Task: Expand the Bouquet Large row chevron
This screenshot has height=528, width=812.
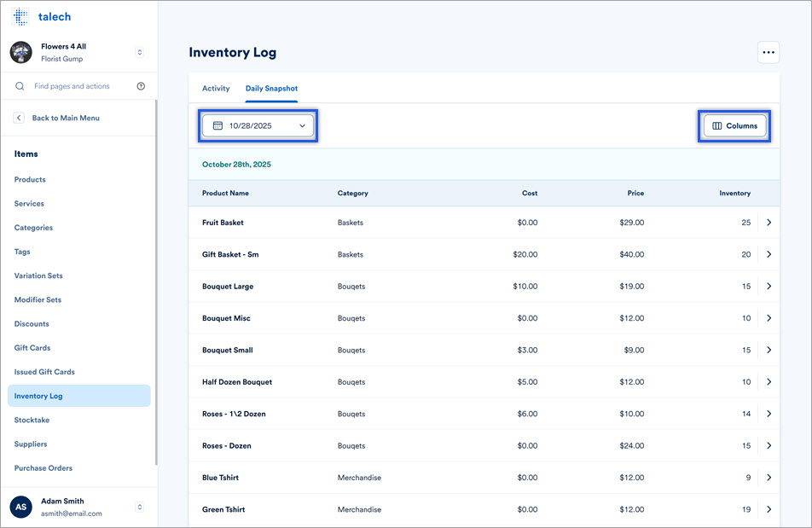Action: point(769,287)
